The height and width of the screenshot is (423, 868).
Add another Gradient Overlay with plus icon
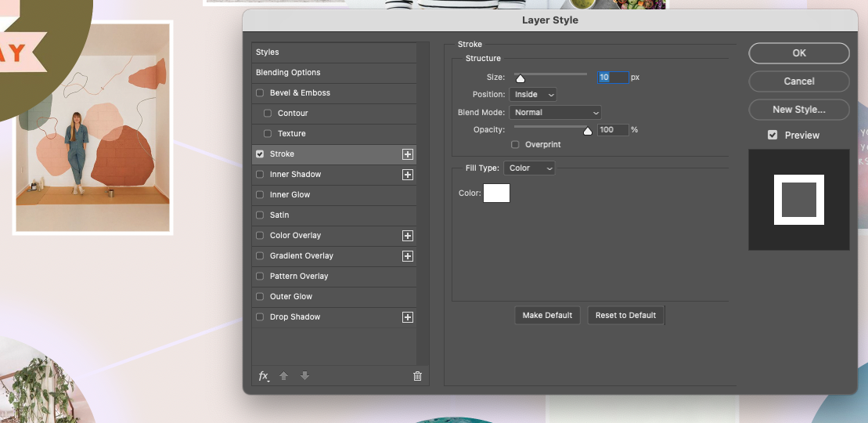(x=408, y=256)
